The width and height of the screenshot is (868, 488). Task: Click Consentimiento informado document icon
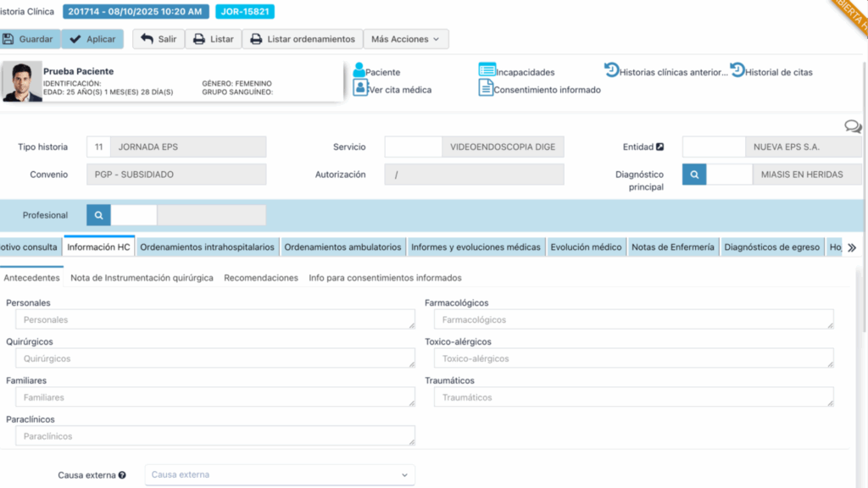[486, 88]
